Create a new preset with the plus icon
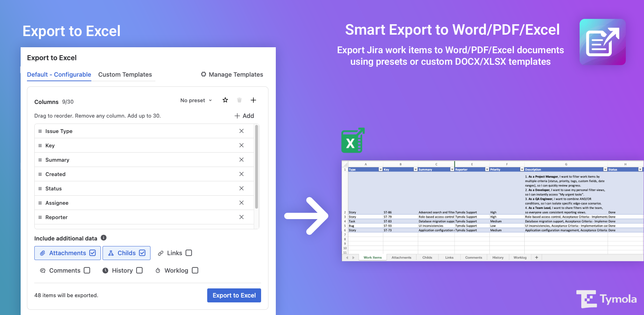The width and height of the screenshot is (644, 315). 253,100
